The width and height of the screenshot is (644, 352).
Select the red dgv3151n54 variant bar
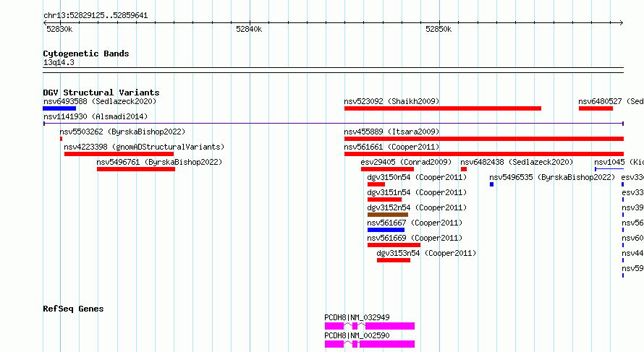click(x=384, y=199)
